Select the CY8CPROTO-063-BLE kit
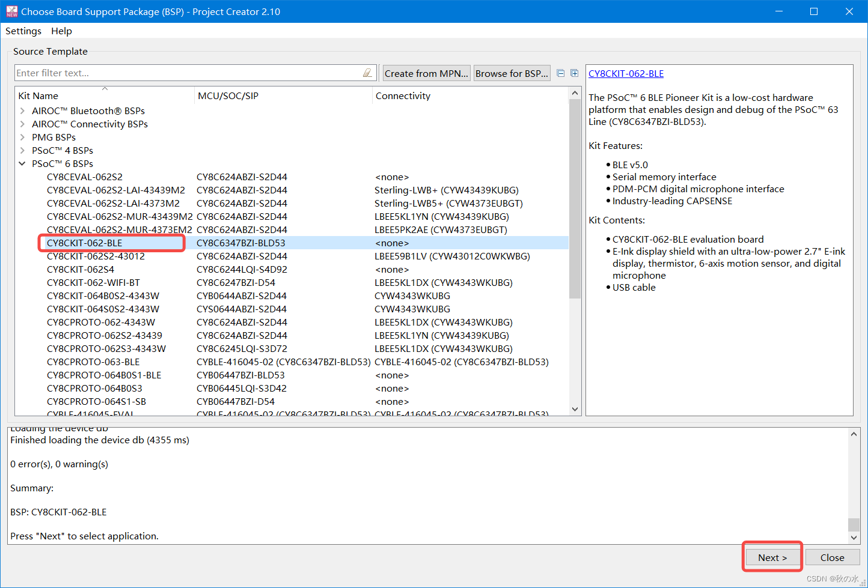 click(93, 362)
